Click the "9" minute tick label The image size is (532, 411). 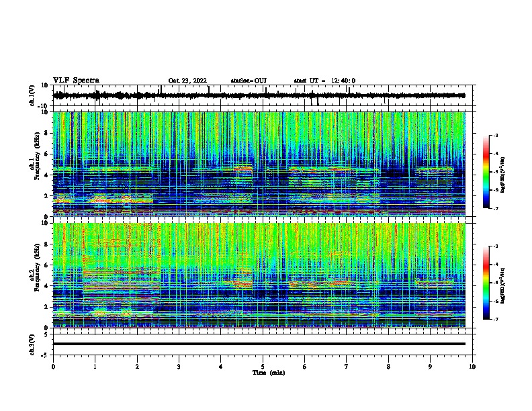pos(430,367)
